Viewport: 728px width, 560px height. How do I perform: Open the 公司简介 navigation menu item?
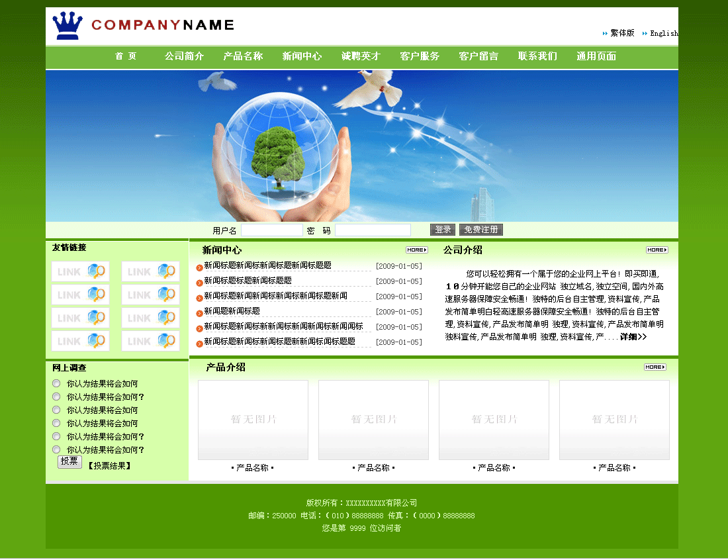[184, 56]
